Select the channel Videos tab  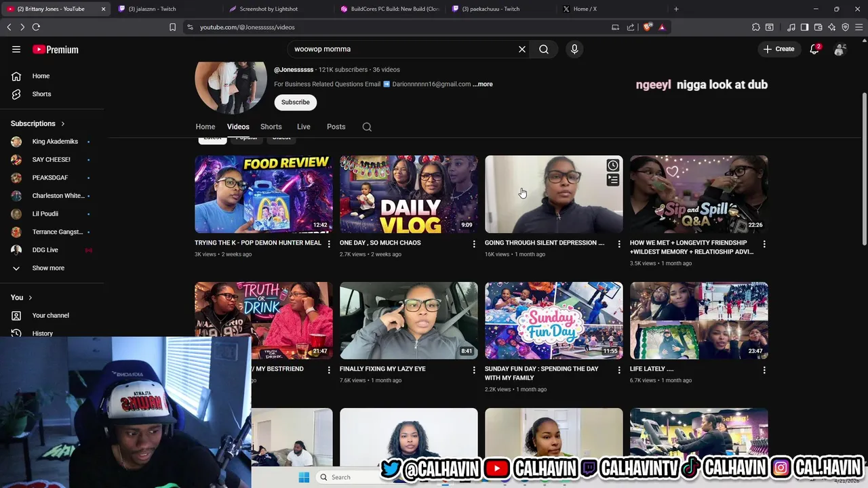coord(238,127)
